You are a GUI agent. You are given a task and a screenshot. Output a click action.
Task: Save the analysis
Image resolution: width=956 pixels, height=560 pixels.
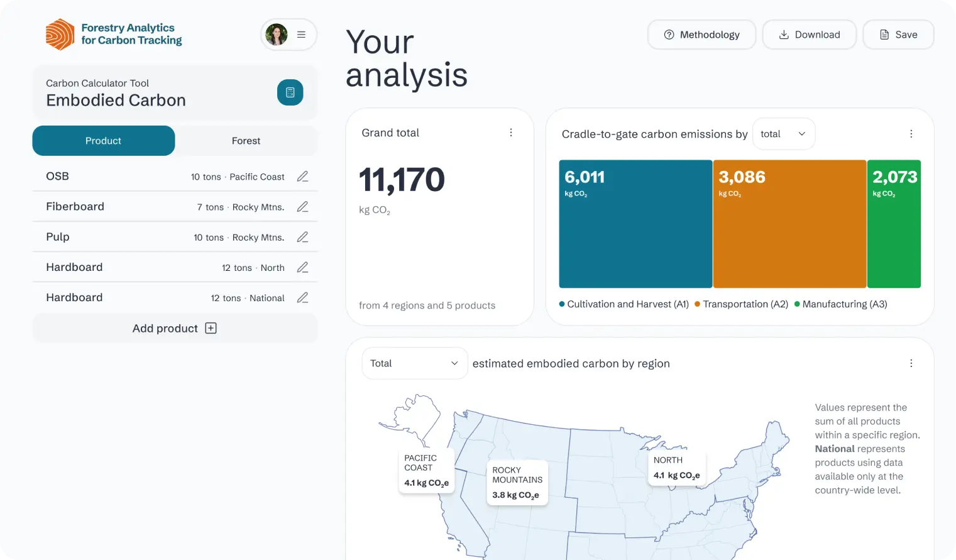click(898, 35)
